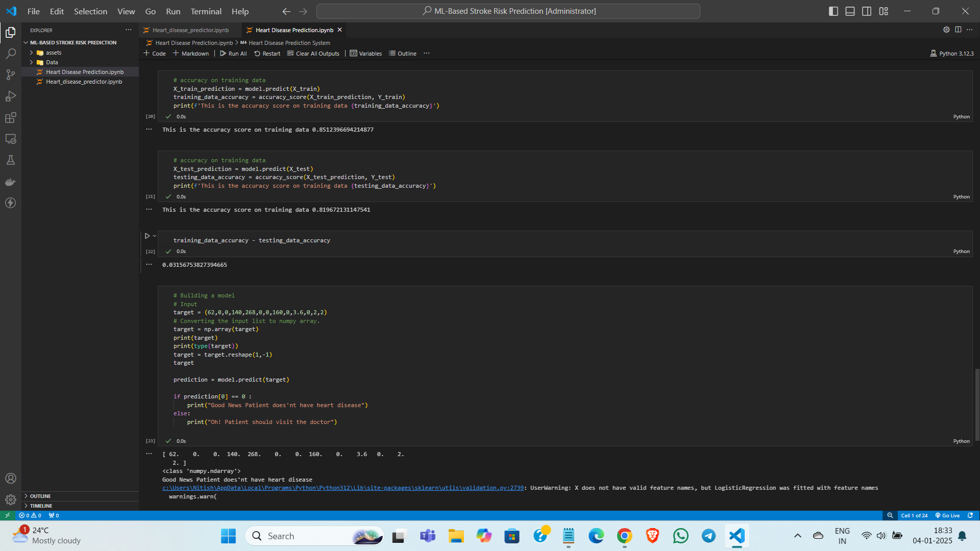
Task: Open the Thunder Client lightning view
Action: [x=11, y=203]
